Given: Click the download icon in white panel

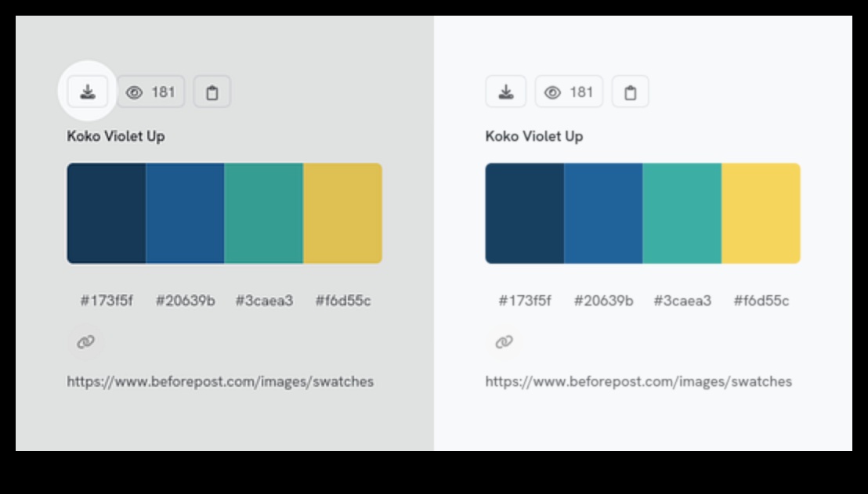Looking at the screenshot, I should [506, 92].
